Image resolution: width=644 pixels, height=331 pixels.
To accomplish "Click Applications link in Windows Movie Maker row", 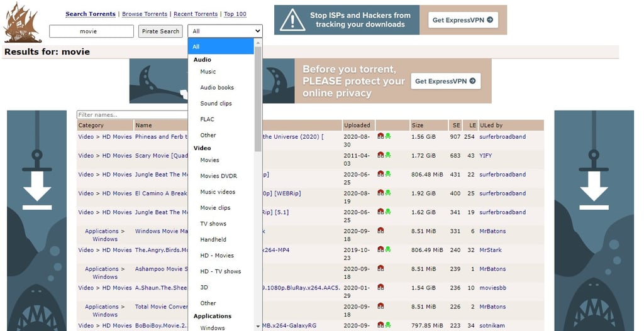I will pos(101,231).
